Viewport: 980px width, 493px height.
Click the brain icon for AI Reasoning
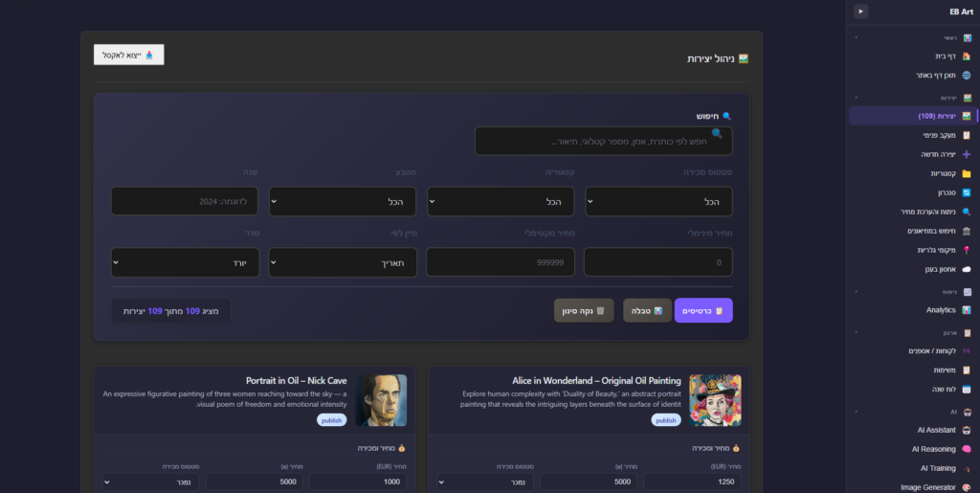tap(966, 449)
